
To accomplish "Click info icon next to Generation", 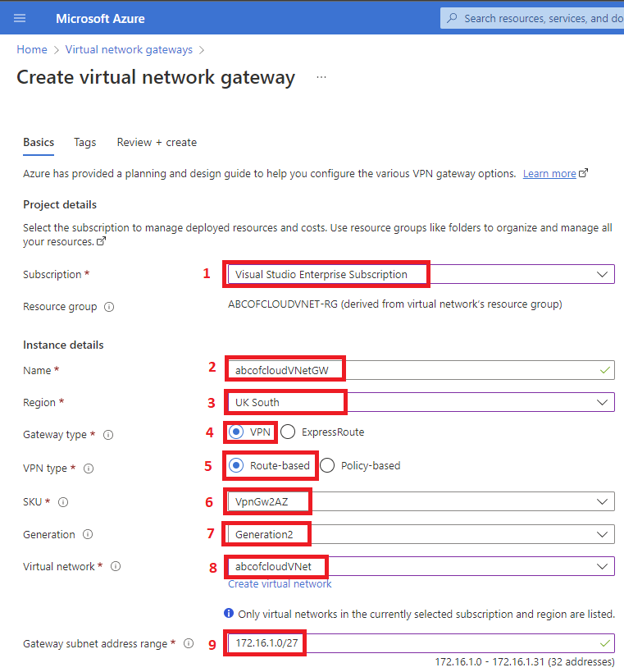I will coord(88,535).
